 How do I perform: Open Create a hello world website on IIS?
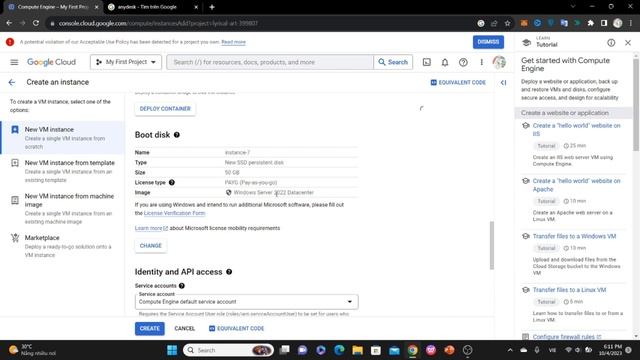576,129
